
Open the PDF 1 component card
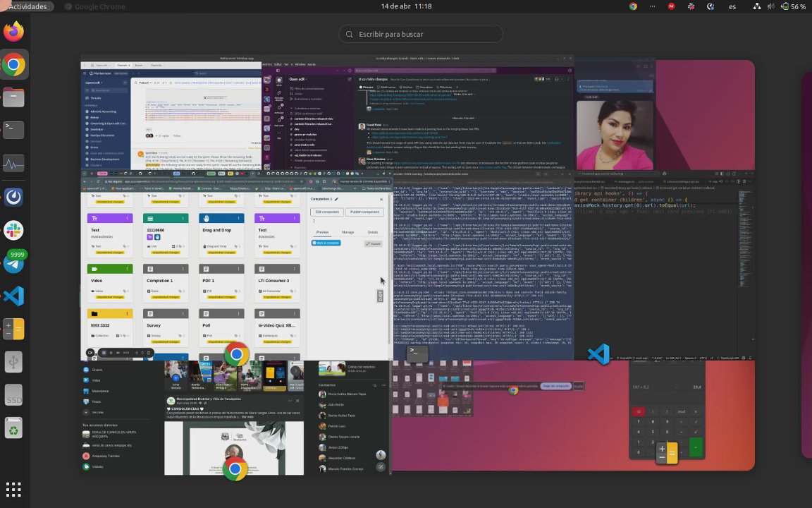click(x=221, y=282)
